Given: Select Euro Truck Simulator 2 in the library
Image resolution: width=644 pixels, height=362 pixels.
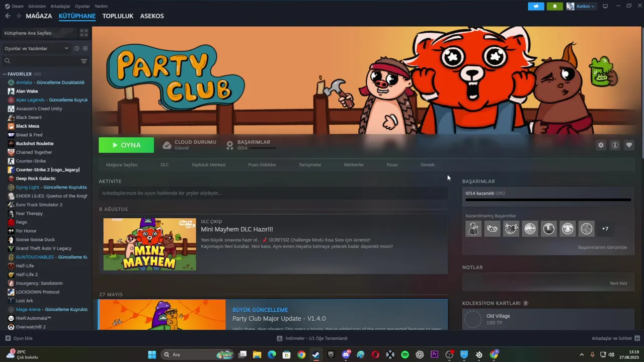Looking at the screenshot, I should pyautogui.click(x=39, y=205).
